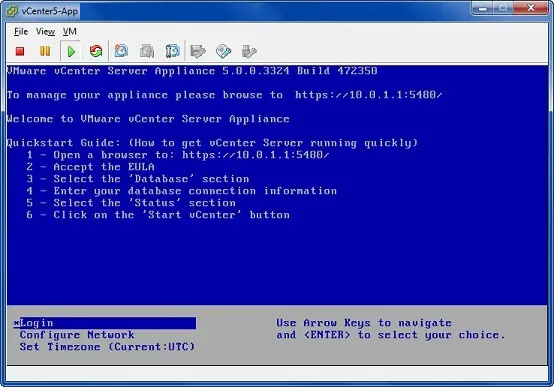This screenshot has width=554, height=387.
Task: Minimize the vCenter5-App window
Action: coord(482,8)
